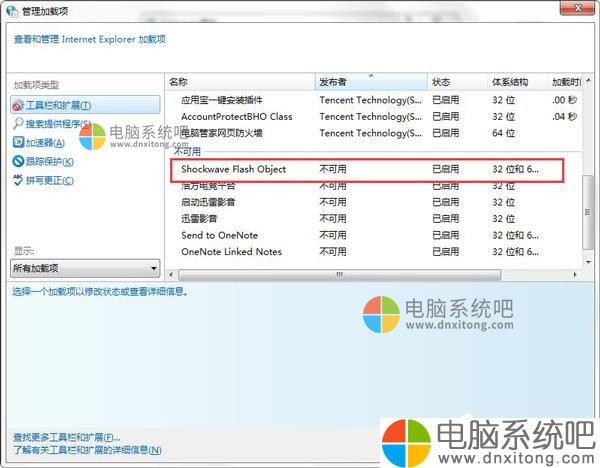
Task: Select the Send to OneNote add-on
Action: pos(218,235)
